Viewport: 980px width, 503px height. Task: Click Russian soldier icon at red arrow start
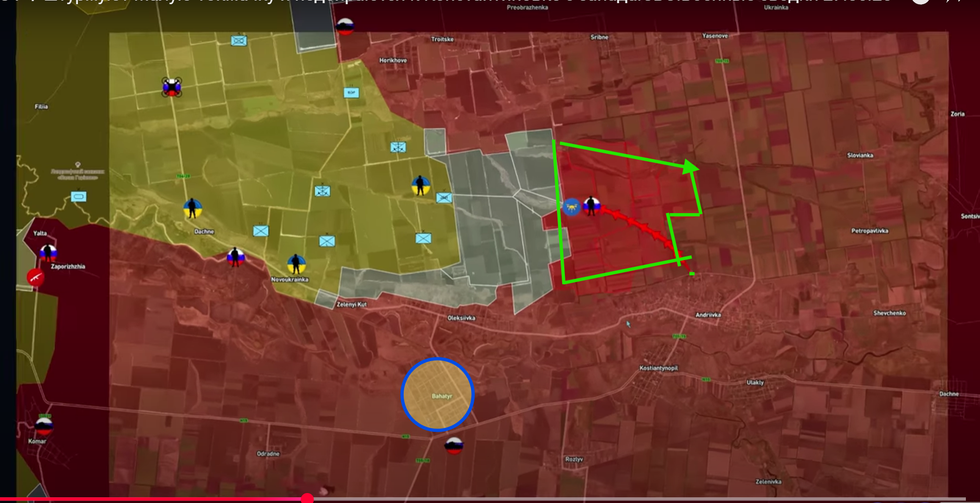pyautogui.click(x=592, y=206)
